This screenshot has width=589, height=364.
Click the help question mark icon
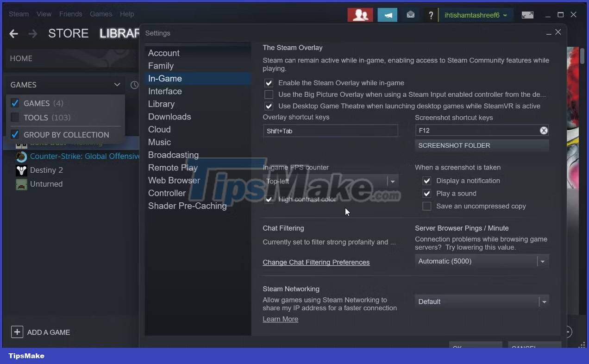pos(431,14)
